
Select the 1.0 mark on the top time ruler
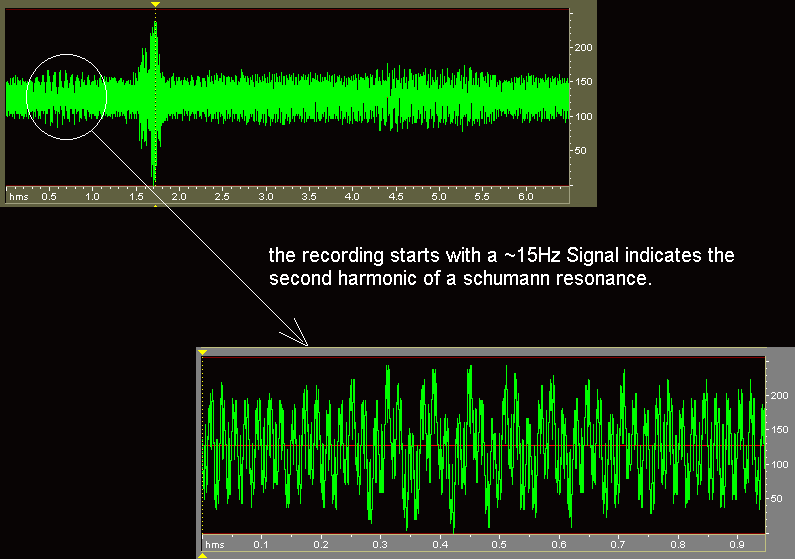(x=92, y=197)
